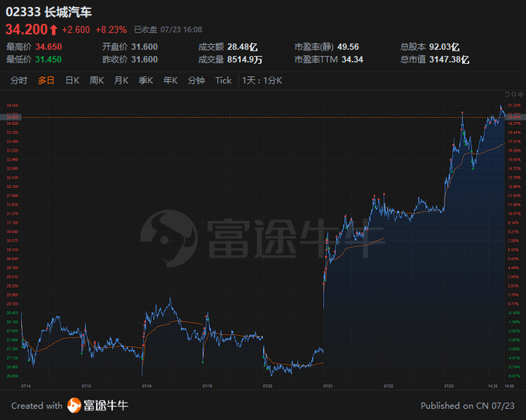Click the 14:30 time label on axis
Screen dimensions: 526x420
point(492,386)
